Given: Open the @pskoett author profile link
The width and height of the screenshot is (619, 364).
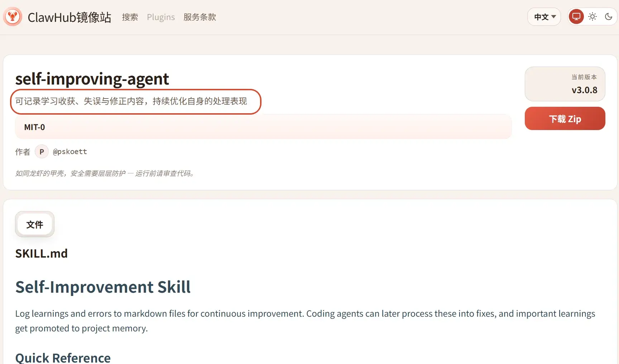Looking at the screenshot, I should pyautogui.click(x=70, y=152).
